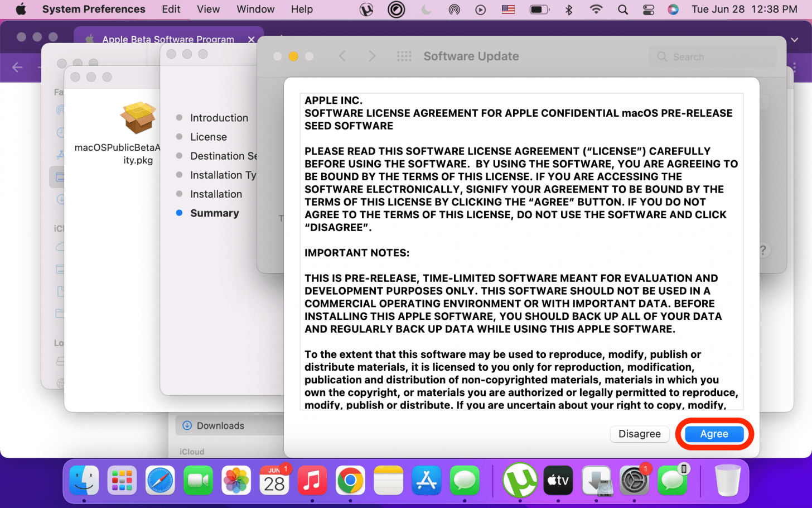Click the License step in installer
Viewport: 812px width, 508px height.
(x=208, y=137)
